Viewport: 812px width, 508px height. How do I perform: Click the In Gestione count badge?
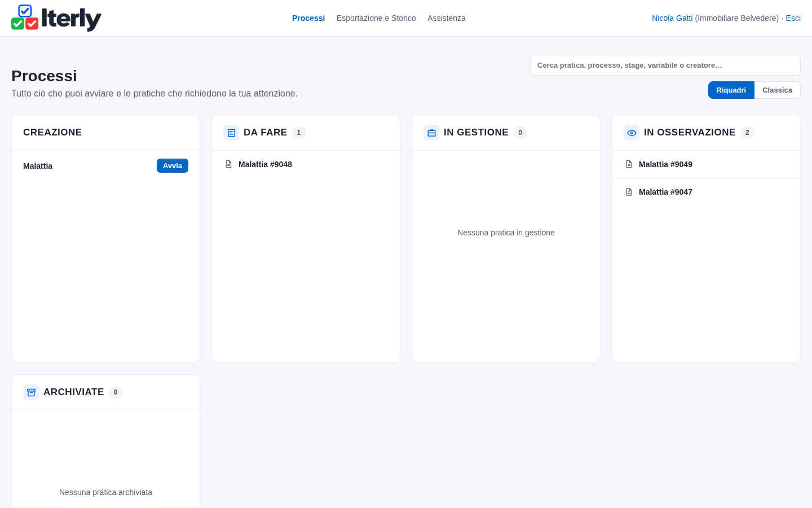(x=520, y=133)
